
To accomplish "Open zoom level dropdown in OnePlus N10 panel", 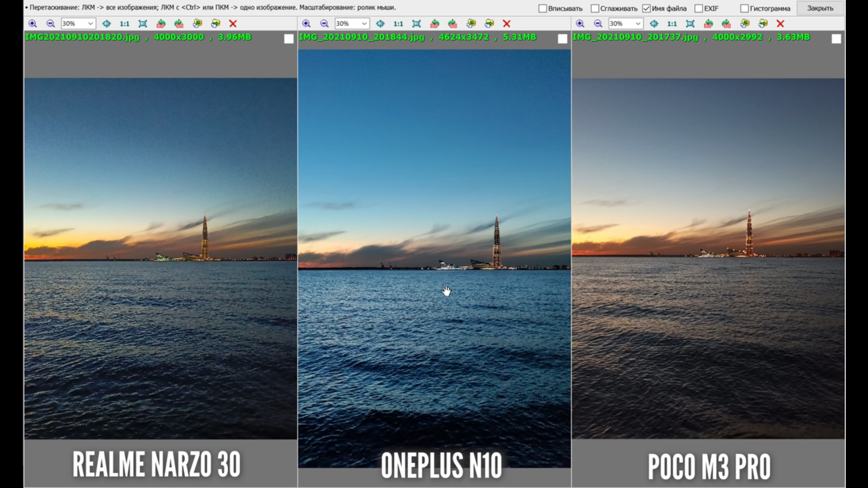I will click(364, 23).
